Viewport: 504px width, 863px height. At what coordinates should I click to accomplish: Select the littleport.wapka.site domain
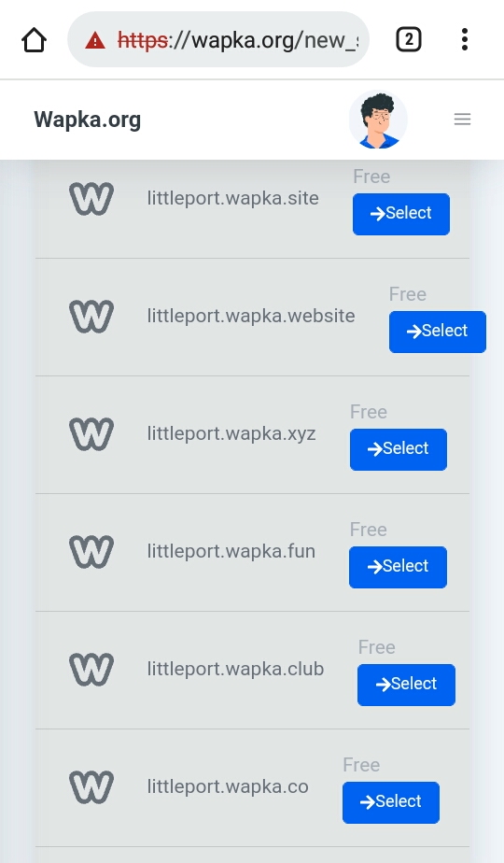click(401, 214)
